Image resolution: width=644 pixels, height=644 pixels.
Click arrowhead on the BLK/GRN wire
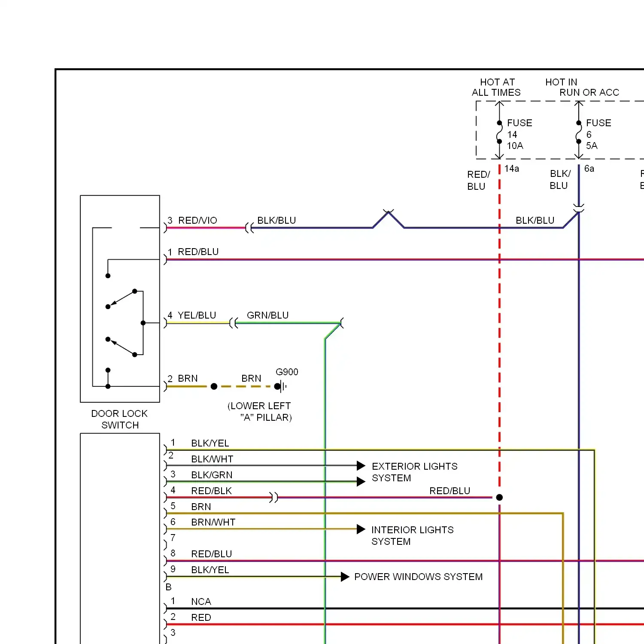point(361,482)
